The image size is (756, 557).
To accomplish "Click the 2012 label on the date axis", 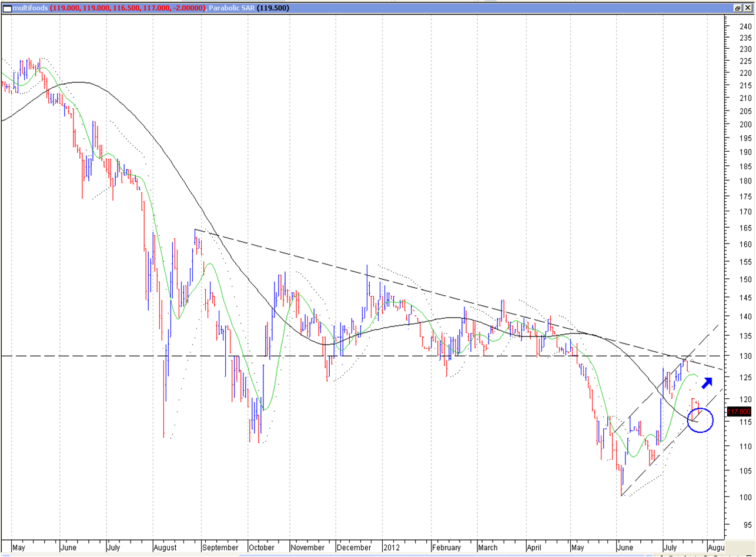I will (x=390, y=546).
